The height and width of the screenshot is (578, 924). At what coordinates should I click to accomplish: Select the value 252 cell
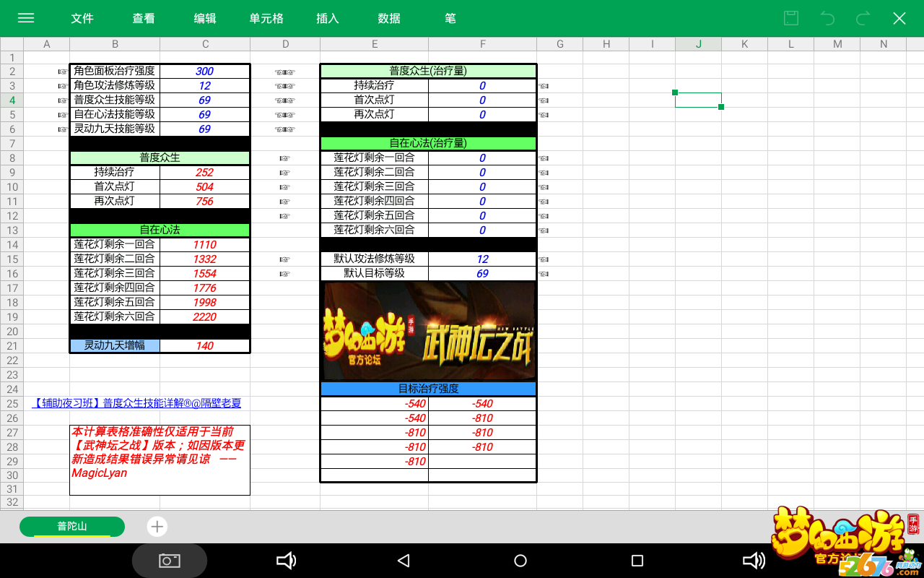point(205,172)
